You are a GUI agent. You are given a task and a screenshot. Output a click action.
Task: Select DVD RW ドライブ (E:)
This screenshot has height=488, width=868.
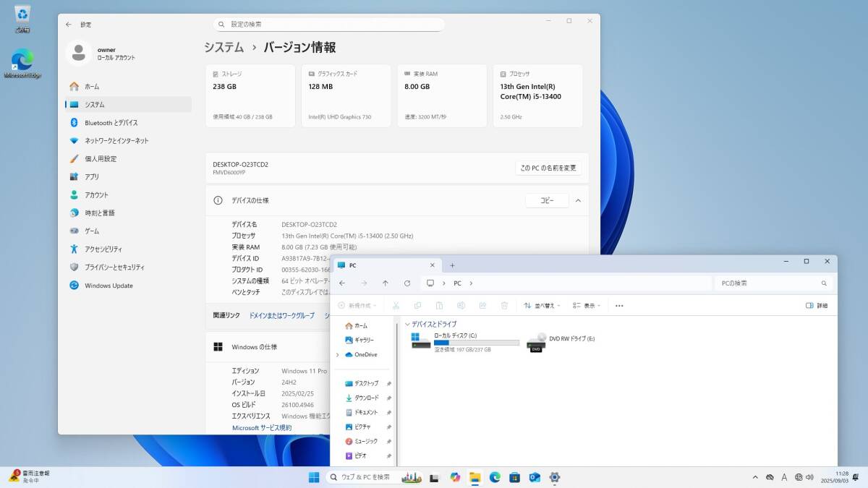coord(561,342)
